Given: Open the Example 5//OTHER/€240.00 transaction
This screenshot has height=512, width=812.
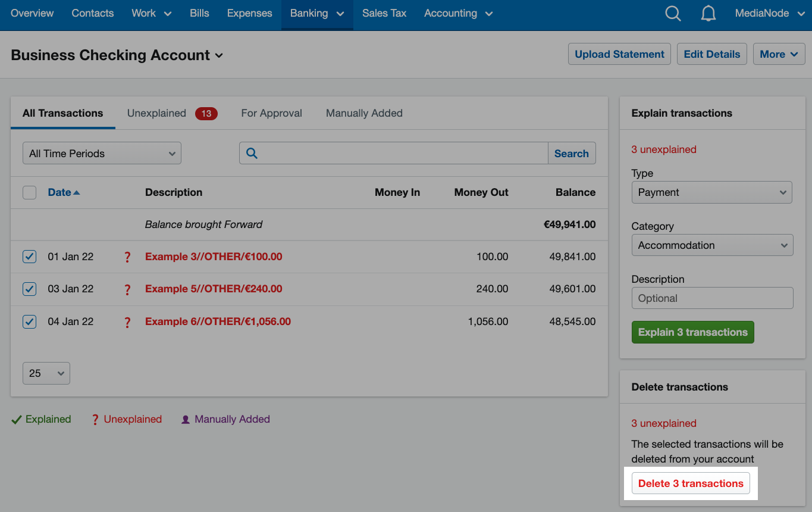Looking at the screenshot, I should pos(214,289).
